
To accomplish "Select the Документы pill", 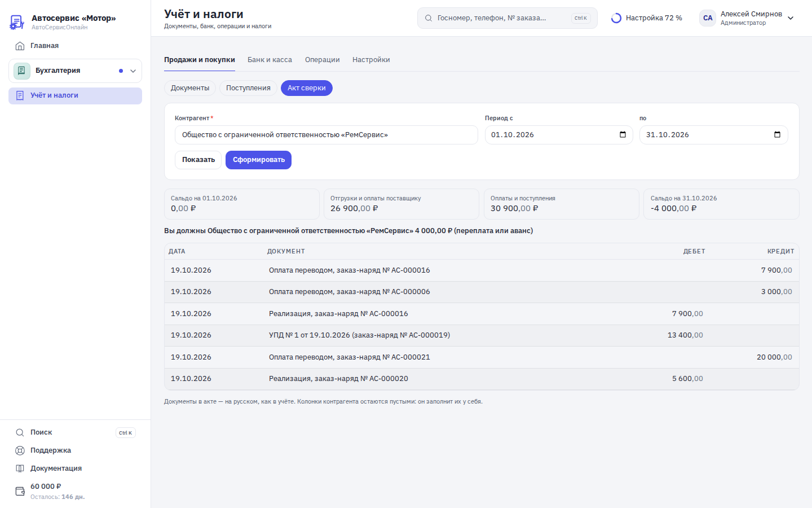I will [190, 88].
